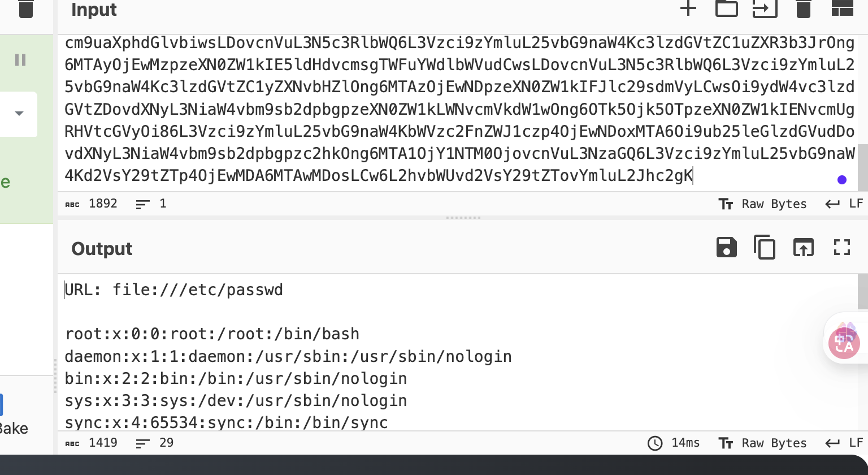Click the floating translate extension icon
The width and height of the screenshot is (868, 475).
pos(844,340)
